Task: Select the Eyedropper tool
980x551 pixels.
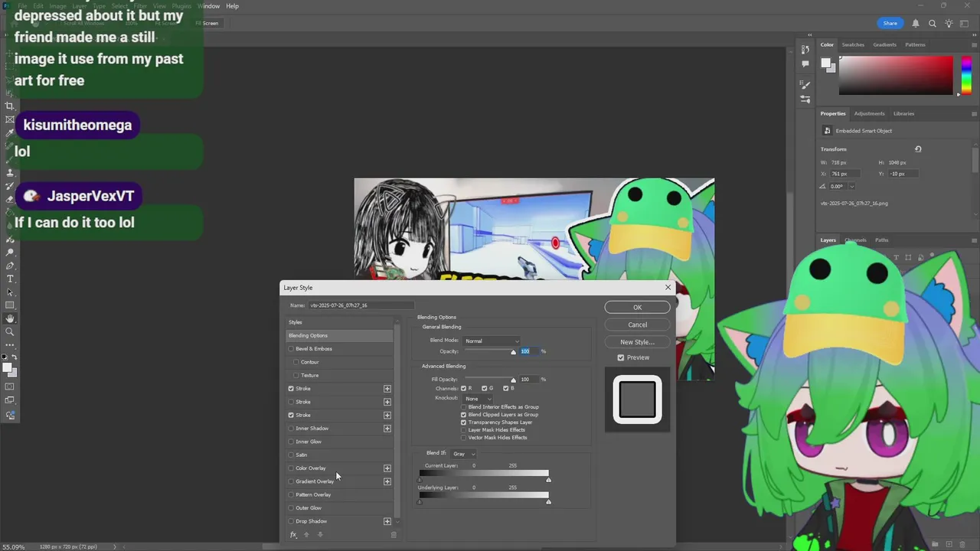Action: click(10, 133)
